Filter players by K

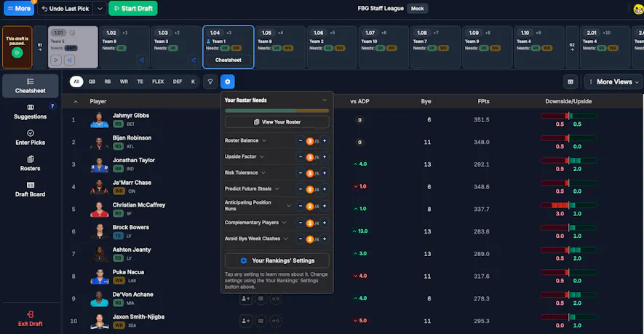click(x=193, y=81)
